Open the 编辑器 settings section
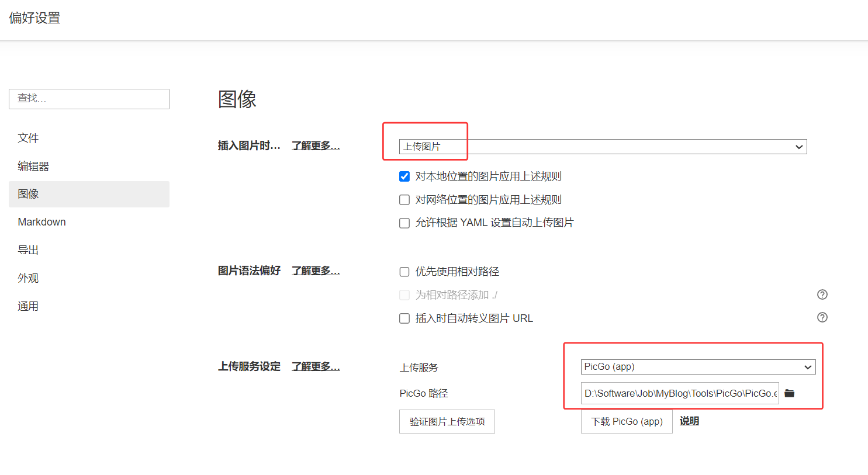Screen dimensions: 868x475 [33, 167]
